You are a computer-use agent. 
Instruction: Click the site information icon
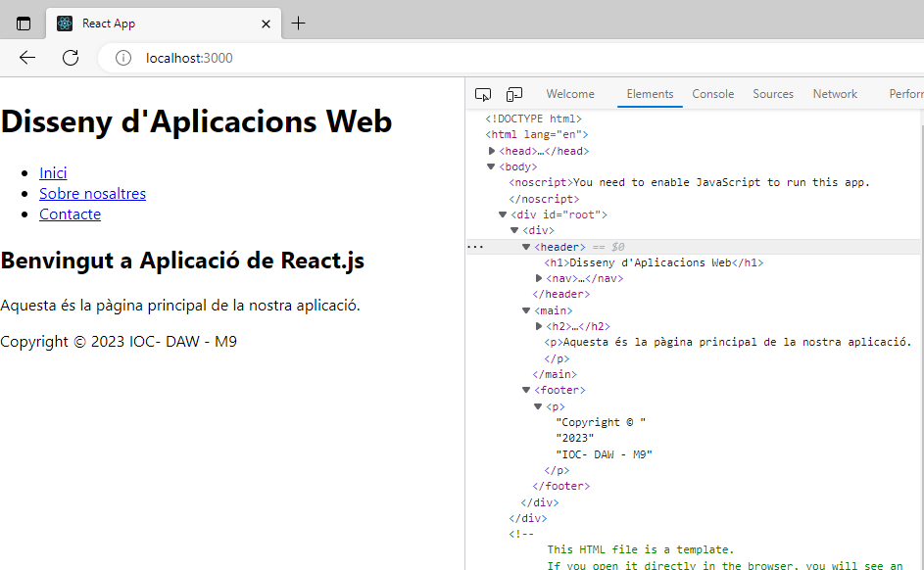click(x=123, y=58)
